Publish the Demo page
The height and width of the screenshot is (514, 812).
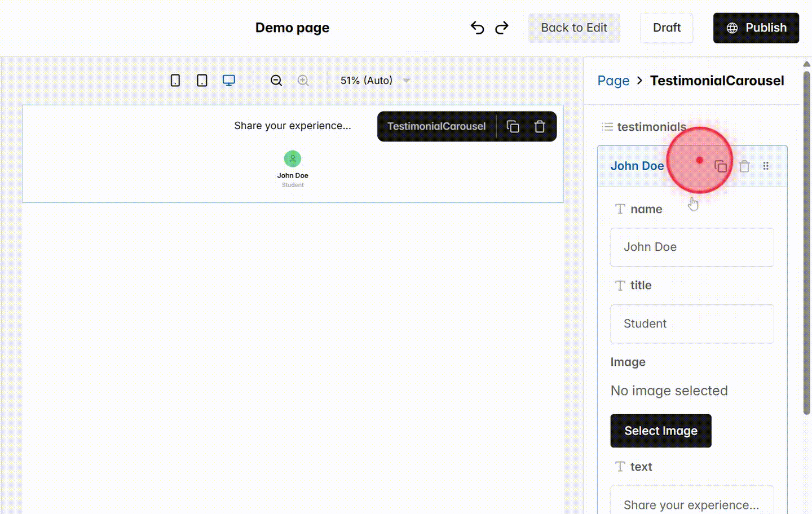click(756, 28)
